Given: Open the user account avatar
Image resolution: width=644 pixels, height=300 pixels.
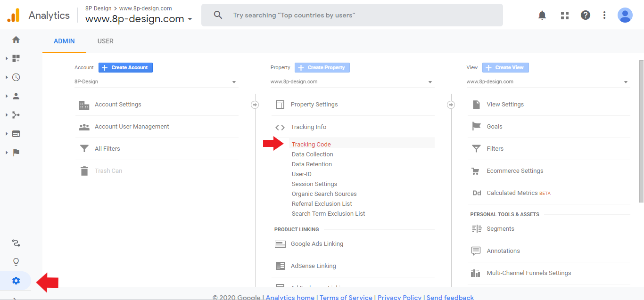Looking at the screenshot, I should click(x=625, y=15).
